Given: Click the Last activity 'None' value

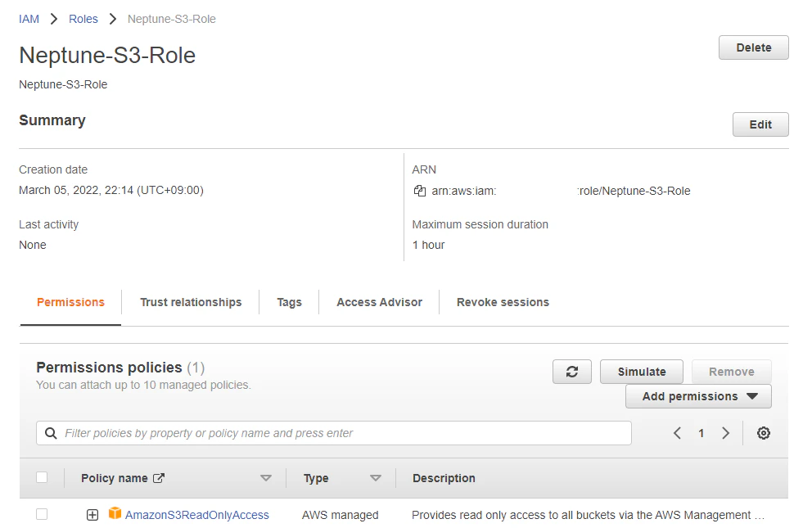Looking at the screenshot, I should tap(33, 245).
